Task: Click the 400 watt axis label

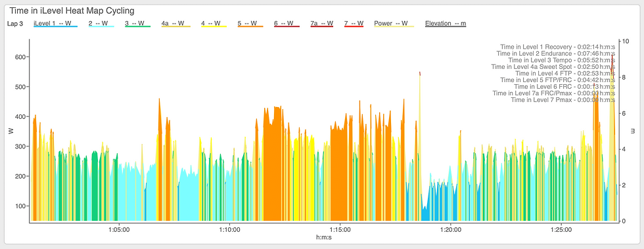Action: pyautogui.click(x=21, y=117)
